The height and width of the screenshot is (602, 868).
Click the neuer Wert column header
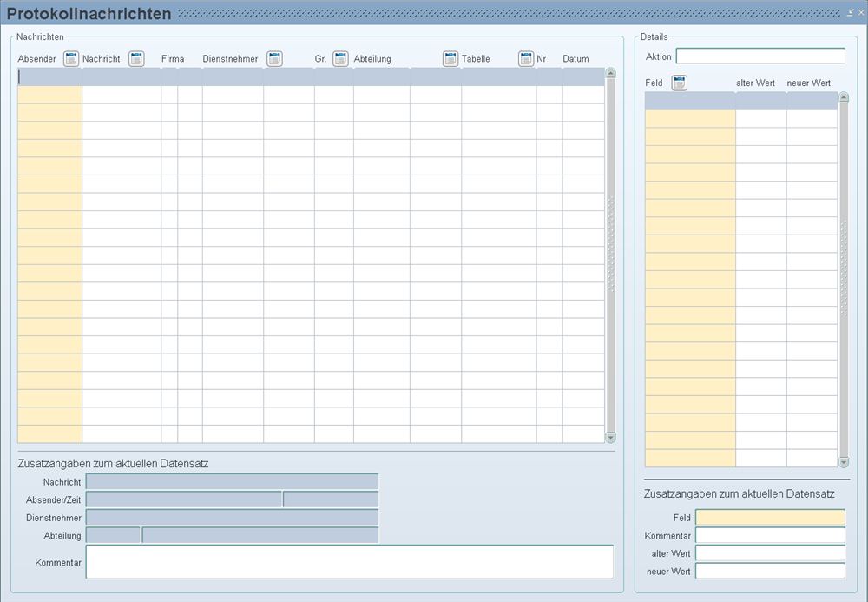coord(809,83)
